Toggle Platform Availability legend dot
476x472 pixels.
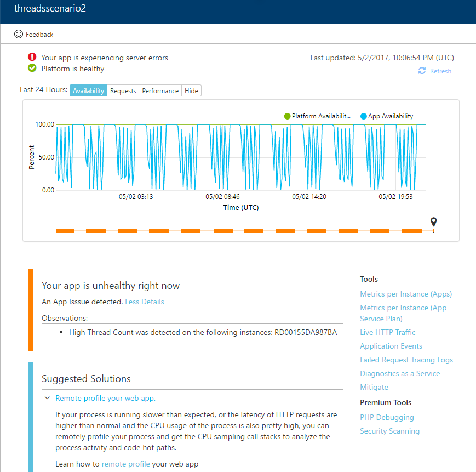tap(287, 116)
